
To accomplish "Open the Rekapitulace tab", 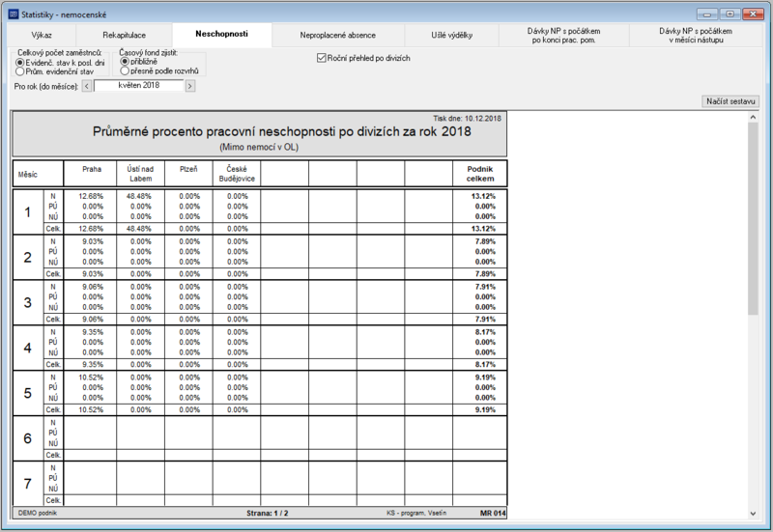I will pos(125,35).
